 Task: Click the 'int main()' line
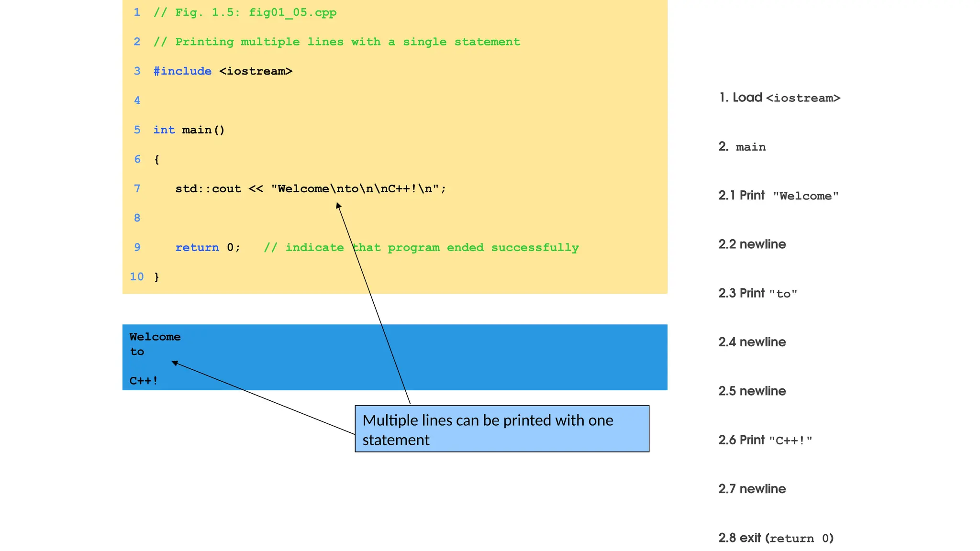point(189,130)
